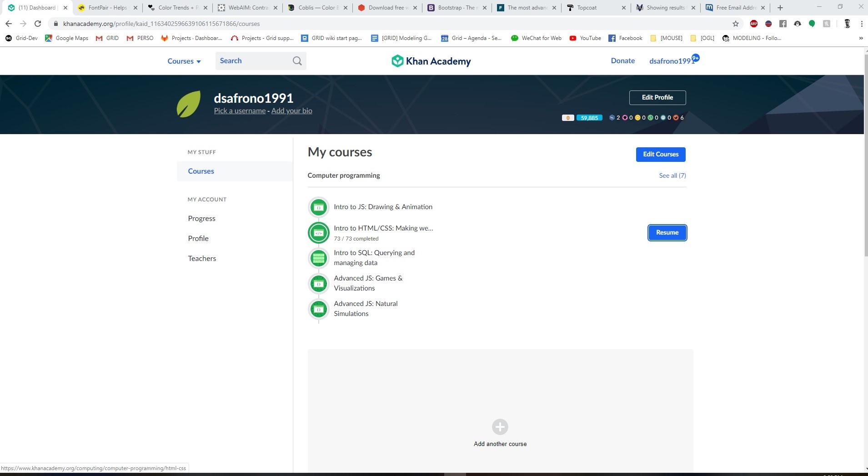Open the GRID wiki start page bookmark
This screenshot has height=476, width=868.
point(331,38)
